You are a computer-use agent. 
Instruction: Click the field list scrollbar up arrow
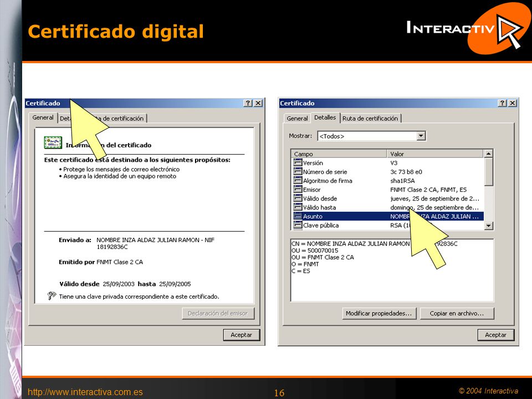point(488,154)
